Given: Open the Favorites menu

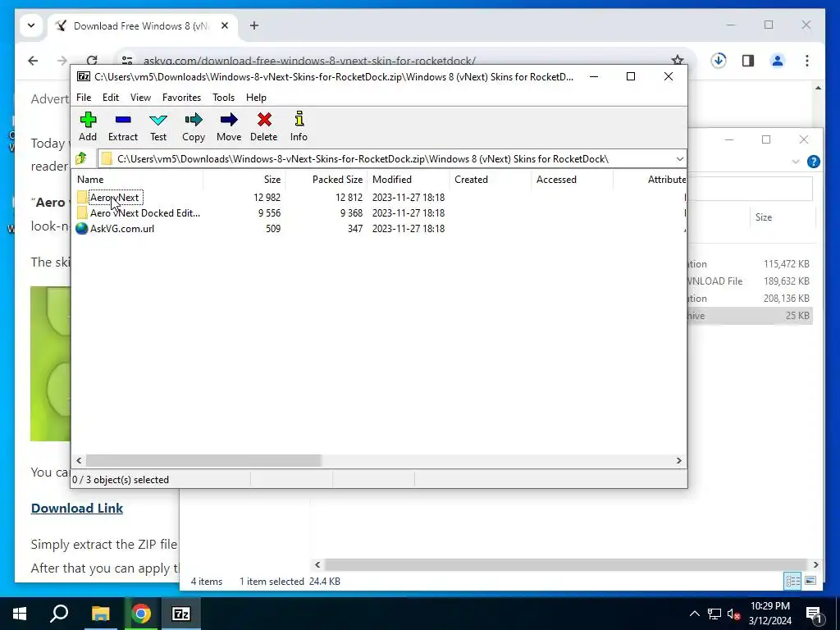Looking at the screenshot, I should click(181, 98).
